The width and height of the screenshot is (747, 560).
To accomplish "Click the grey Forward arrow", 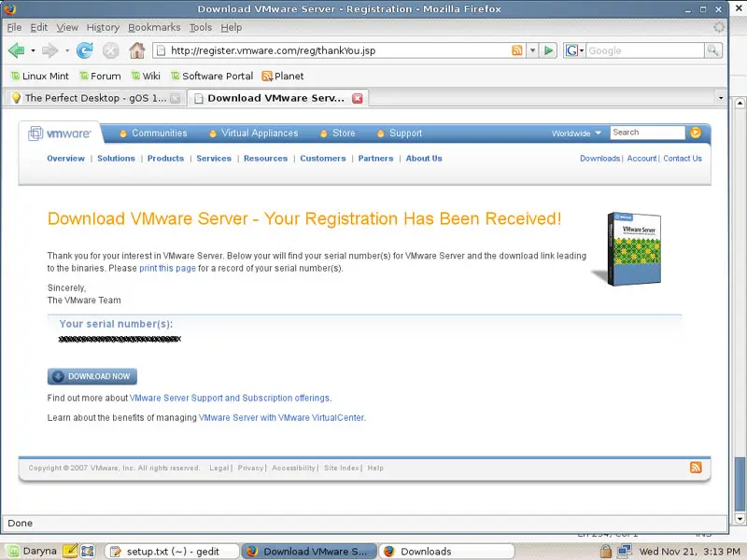I will pos(50,50).
